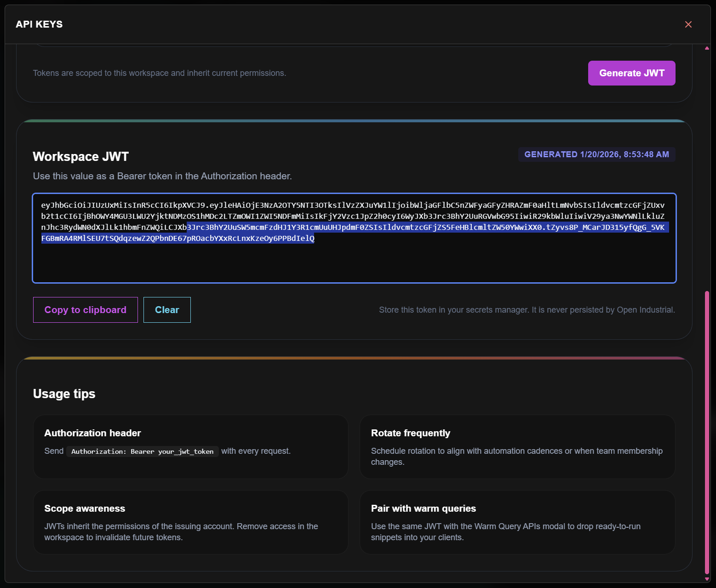The image size is (716, 588).
Task: Click the Usage tips heading
Action: (64, 394)
